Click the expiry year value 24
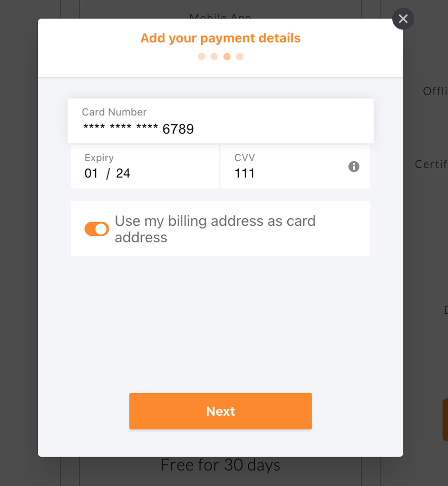This screenshot has height=486, width=448. pyautogui.click(x=123, y=174)
